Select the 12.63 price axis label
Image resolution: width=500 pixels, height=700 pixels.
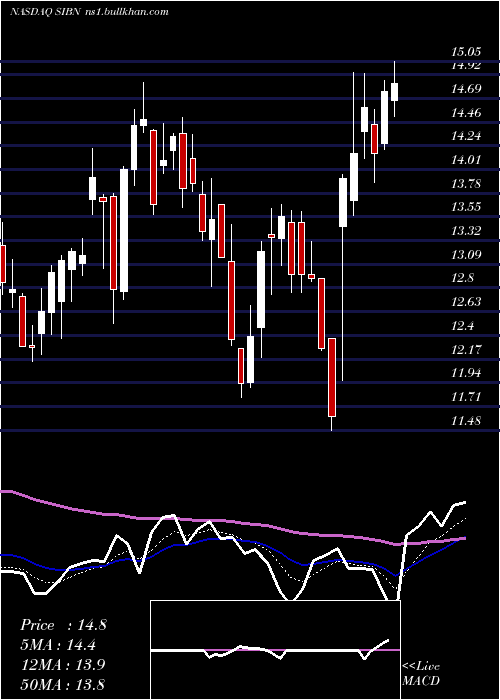coord(466,302)
